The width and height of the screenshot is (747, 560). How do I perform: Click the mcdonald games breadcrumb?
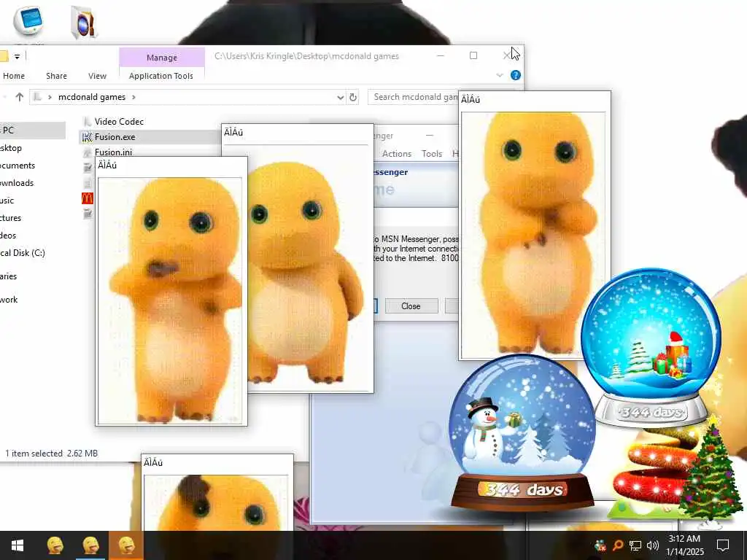[92, 97]
